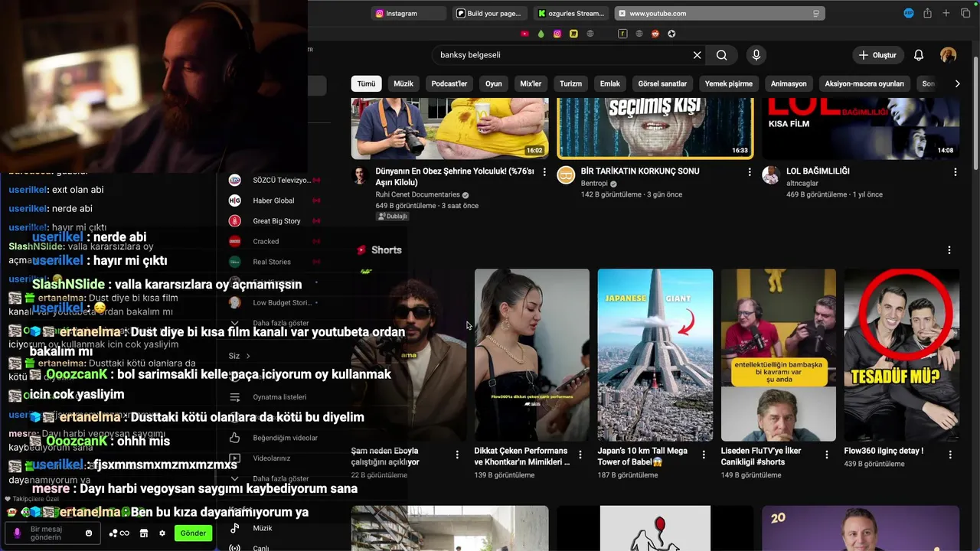The height and width of the screenshot is (551, 980).
Task: Switch to the Build your page browser tab
Action: 489,13
